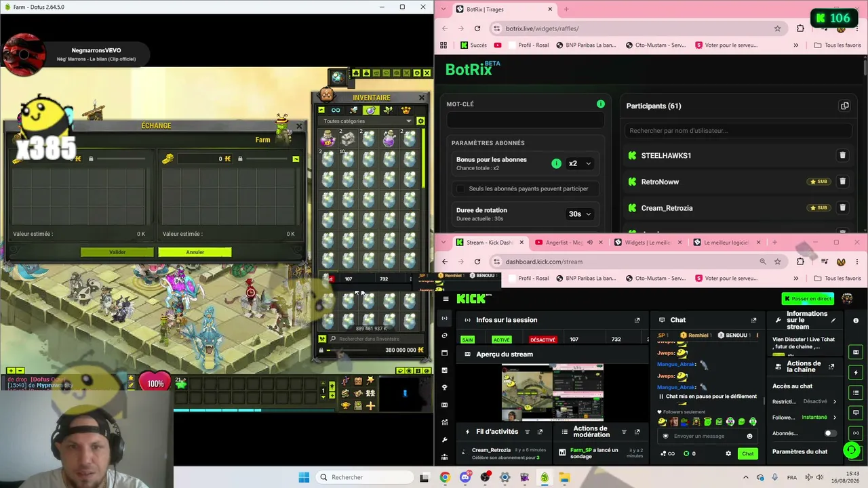Switch to the Angerfist YouTube tab
This screenshot has height=488, width=868.
point(568,243)
